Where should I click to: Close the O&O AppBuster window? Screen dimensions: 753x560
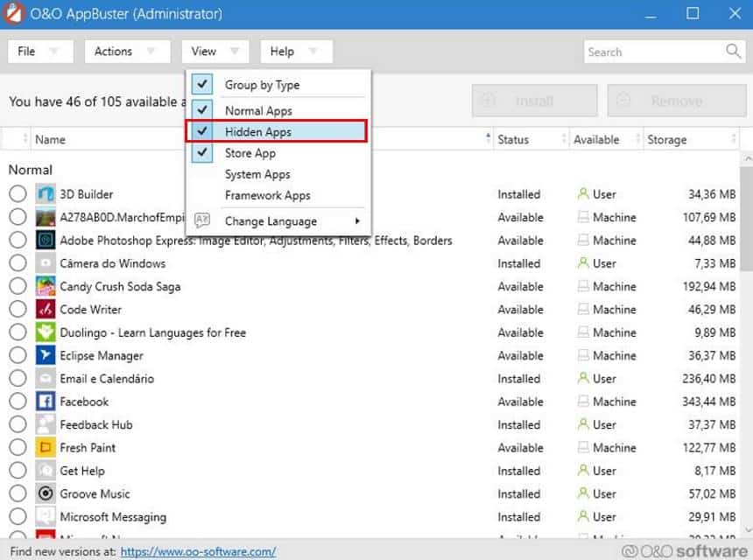(735, 14)
